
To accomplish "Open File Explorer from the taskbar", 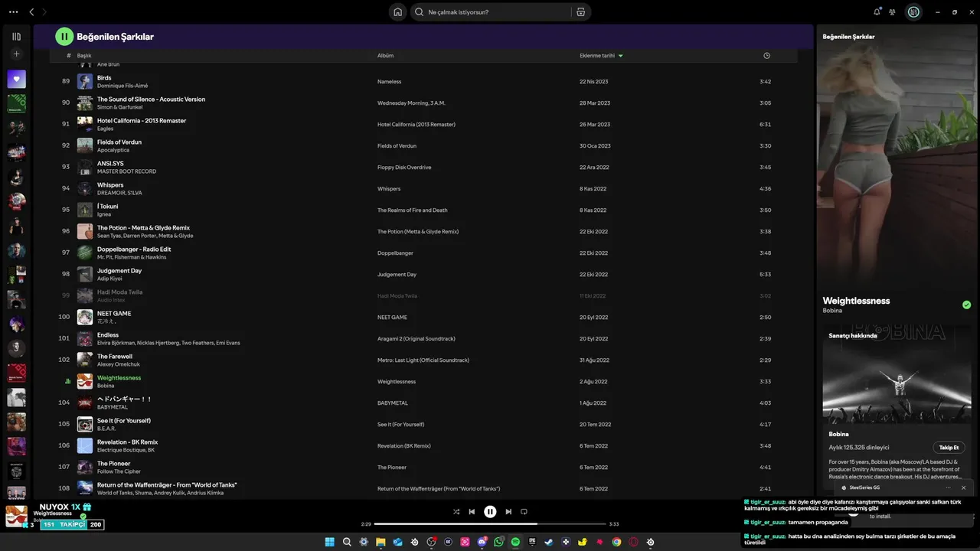I will click(x=381, y=542).
